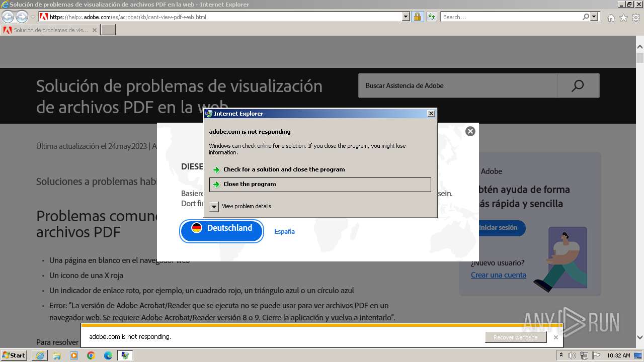Screen dimensions: 644x362
Task: Click the browser Forward arrow button
Action: coord(22,17)
